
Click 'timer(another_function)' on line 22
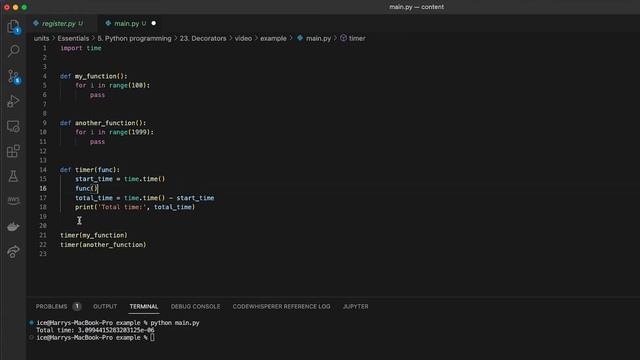(x=103, y=244)
